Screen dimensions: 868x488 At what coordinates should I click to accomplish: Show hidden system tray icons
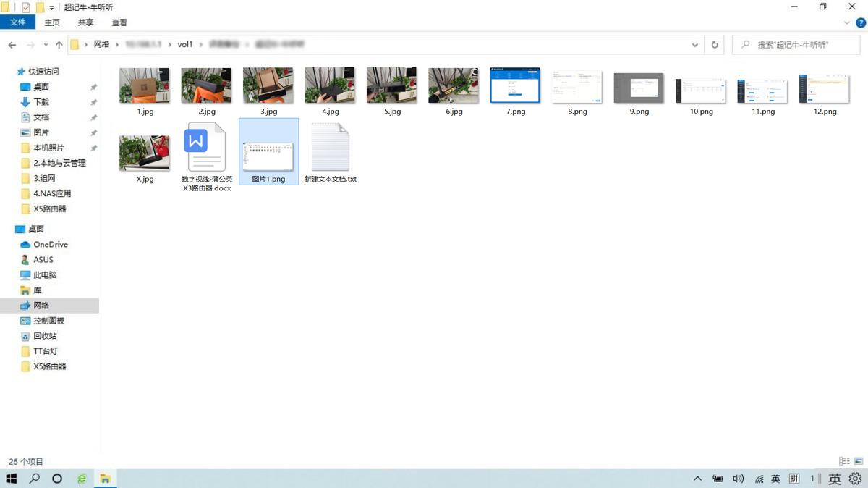coord(697,479)
